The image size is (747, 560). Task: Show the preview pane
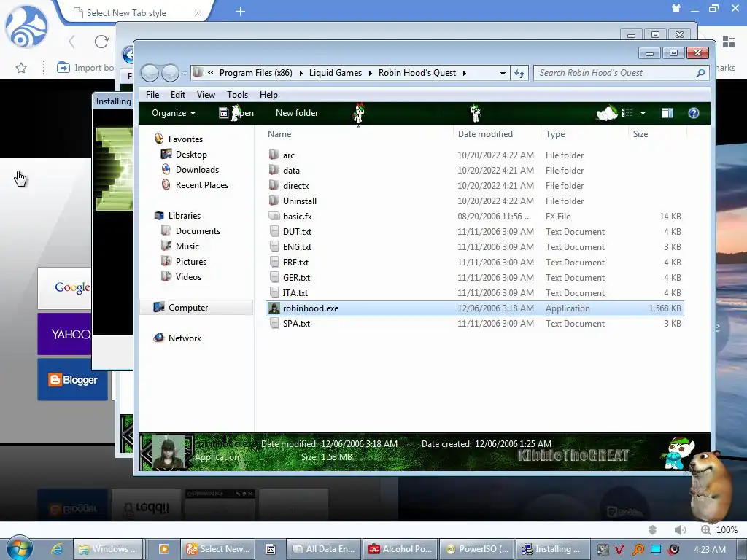point(667,113)
